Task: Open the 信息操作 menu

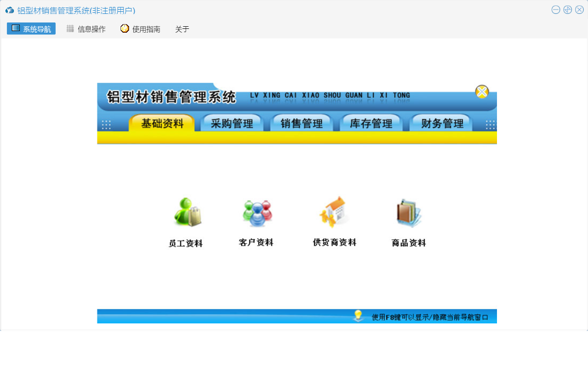Action: 86,29
